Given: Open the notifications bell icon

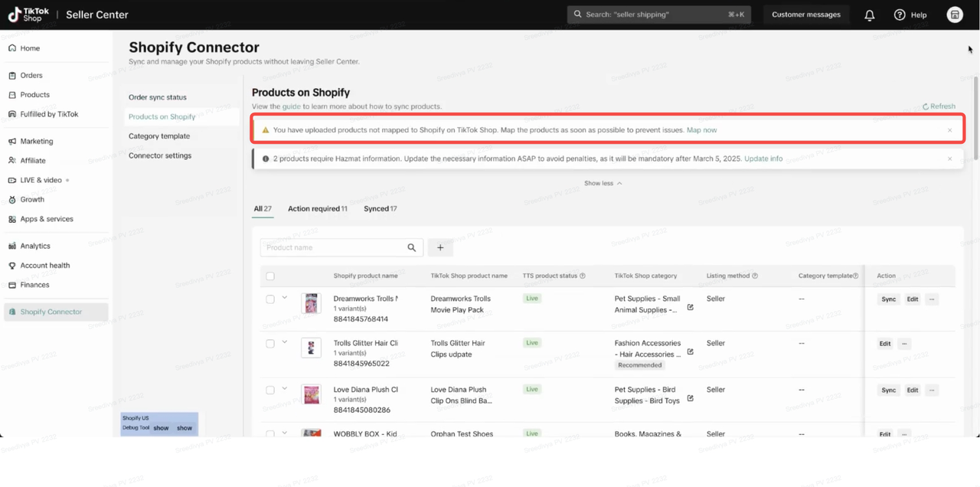Looking at the screenshot, I should coord(870,15).
